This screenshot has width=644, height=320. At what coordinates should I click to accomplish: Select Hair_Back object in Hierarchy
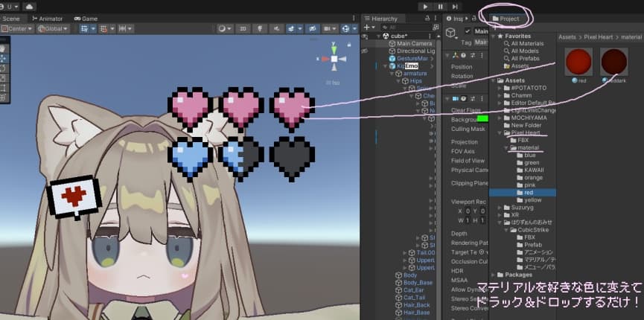[412, 305]
